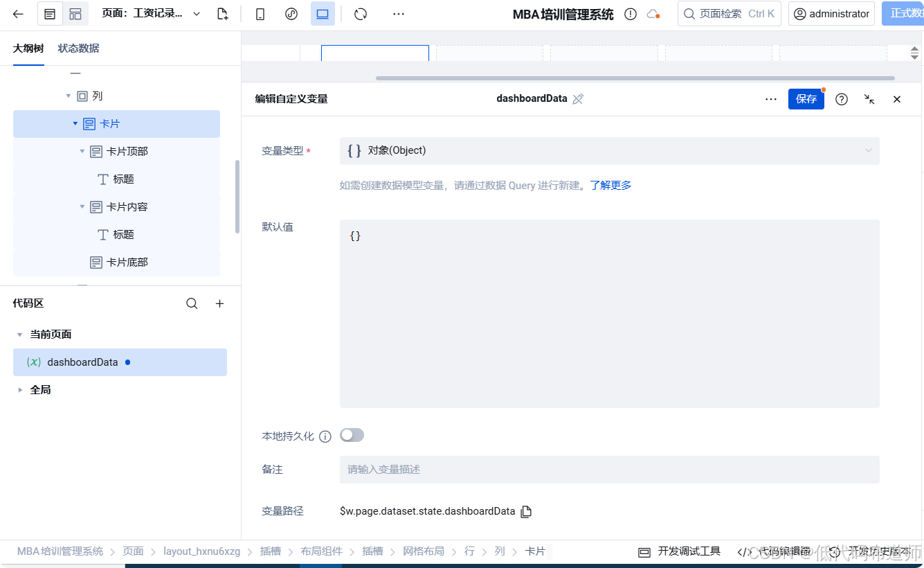Collapse the 卡片内容 tree node
The height and width of the screenshot is (568, 924).
pos(82,206)
